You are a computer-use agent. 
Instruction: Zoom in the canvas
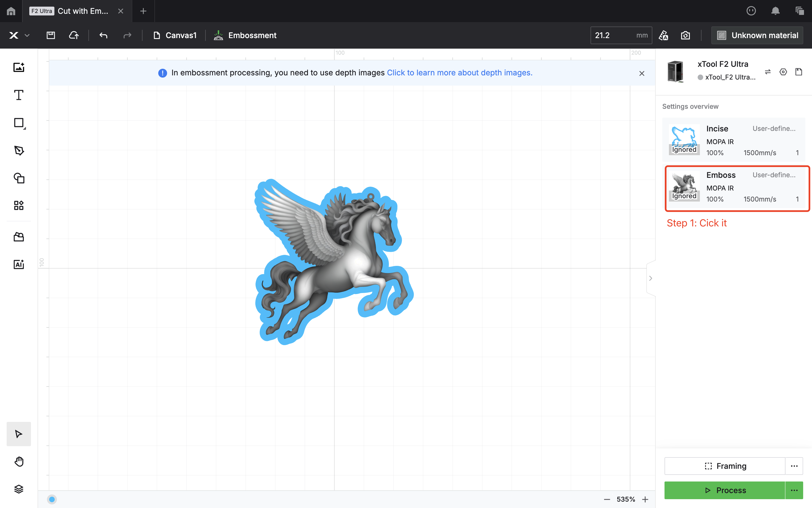pos(645,499)
